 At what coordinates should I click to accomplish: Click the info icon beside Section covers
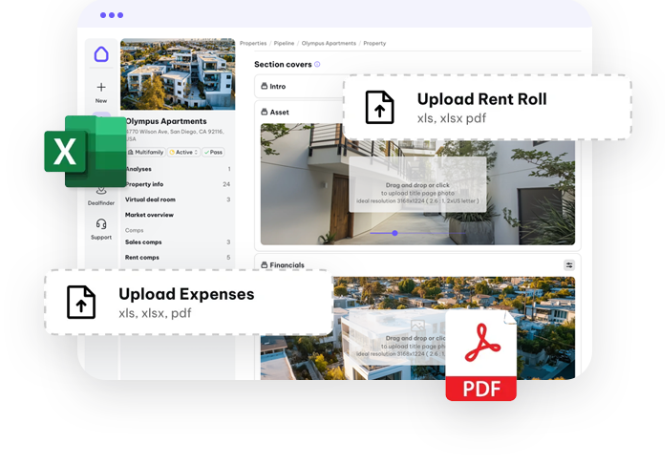pos(317,64)
